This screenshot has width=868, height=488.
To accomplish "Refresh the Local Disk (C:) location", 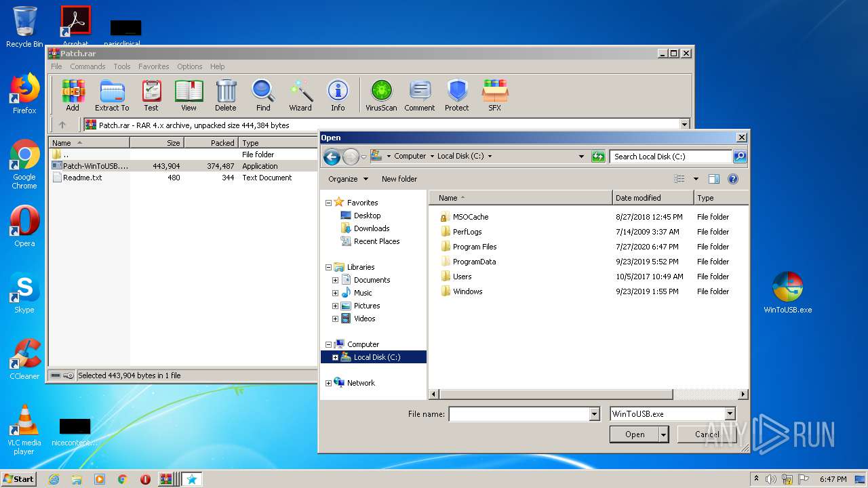I will point(597,157).
